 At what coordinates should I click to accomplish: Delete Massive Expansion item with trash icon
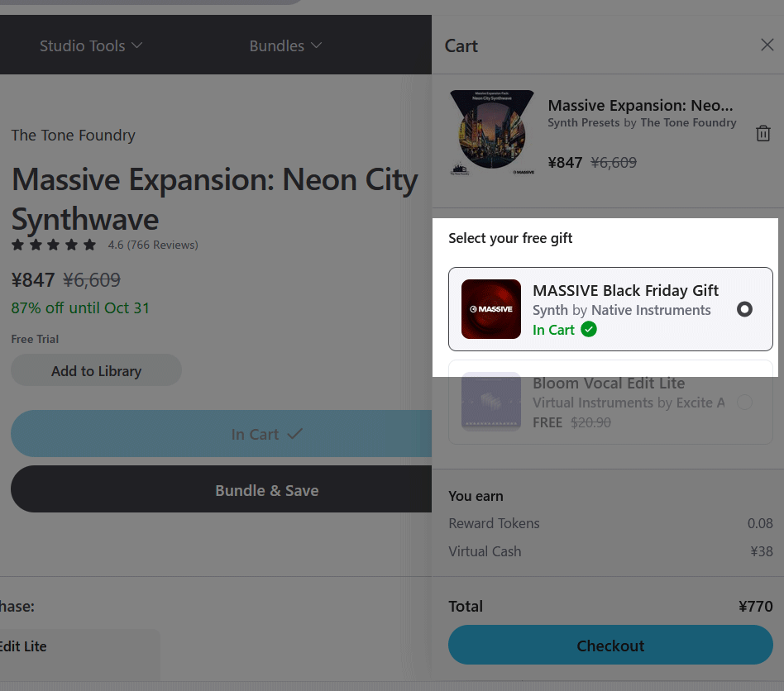[762, 133]
